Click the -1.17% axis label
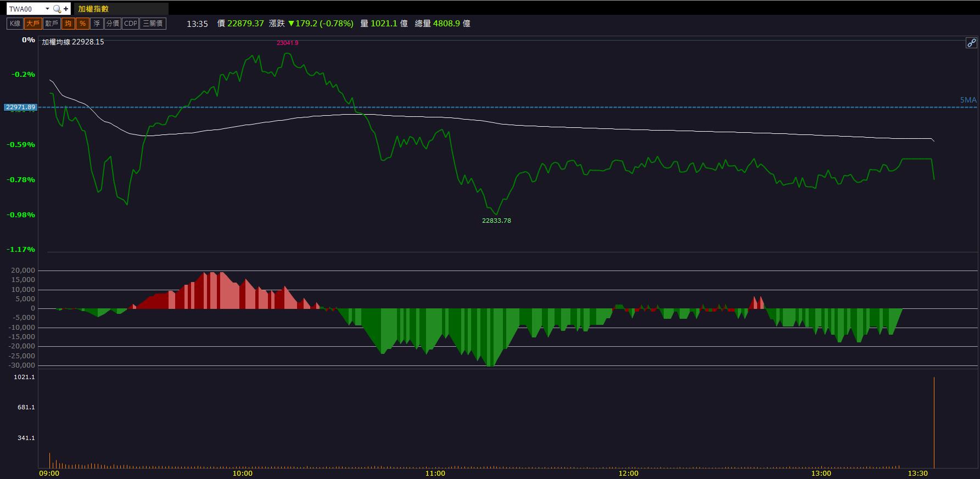 point(21,250)
